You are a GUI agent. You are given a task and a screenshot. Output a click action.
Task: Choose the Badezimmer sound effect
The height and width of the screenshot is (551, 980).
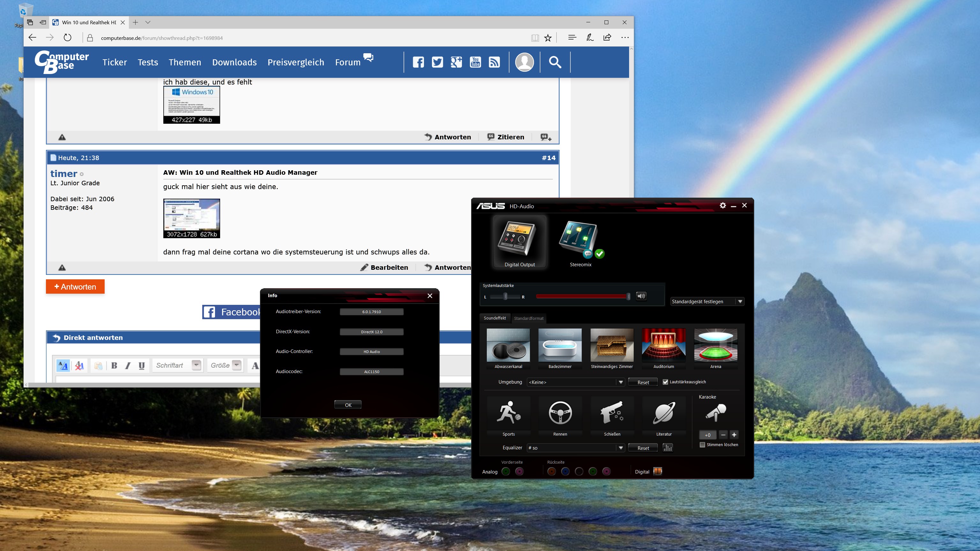tap(560, 345)
